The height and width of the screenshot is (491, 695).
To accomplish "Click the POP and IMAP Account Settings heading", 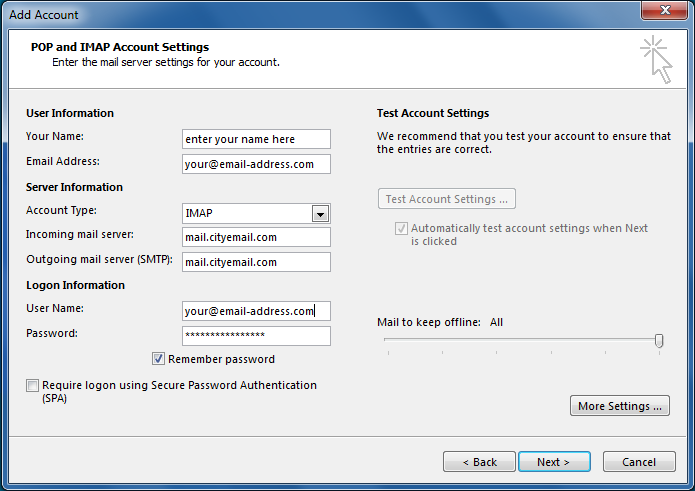I will tap(120, 47).
